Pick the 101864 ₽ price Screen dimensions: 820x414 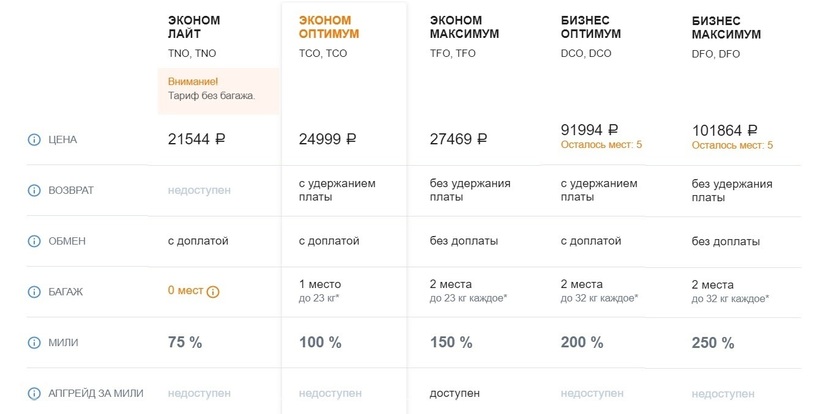coord(724,130)
